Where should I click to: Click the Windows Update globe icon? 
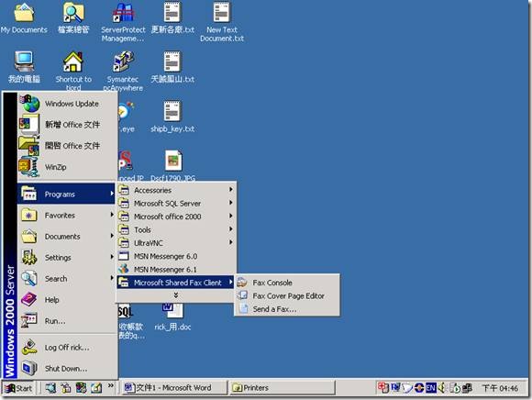click(x=30, y=104)
